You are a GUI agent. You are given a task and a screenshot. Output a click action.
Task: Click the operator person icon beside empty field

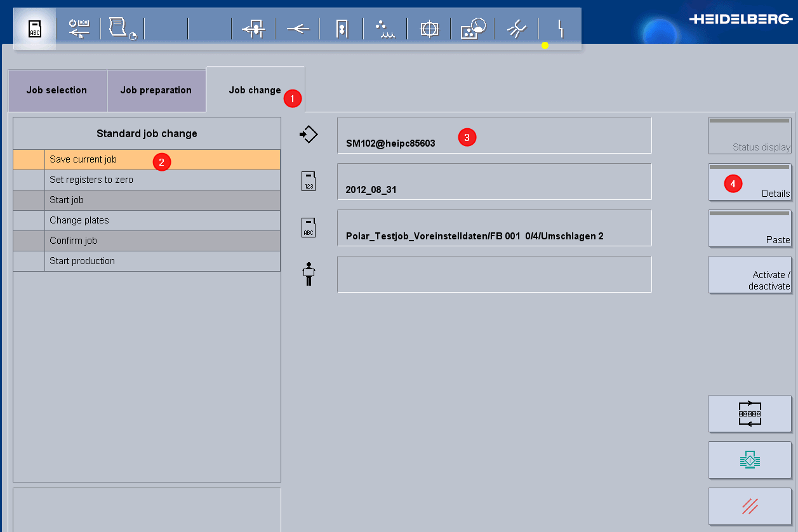pyautogui.click(x=309, y=274)
